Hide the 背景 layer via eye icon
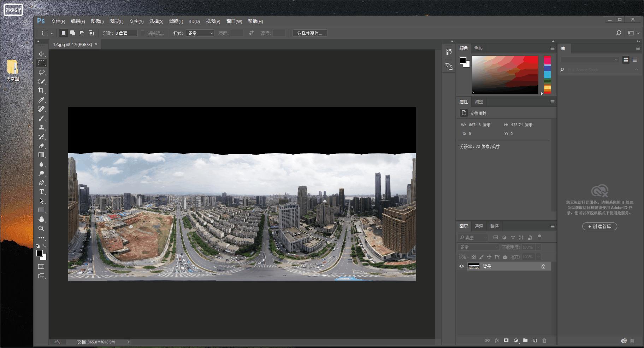Screen dimensions: 644x348 point(461,266)
